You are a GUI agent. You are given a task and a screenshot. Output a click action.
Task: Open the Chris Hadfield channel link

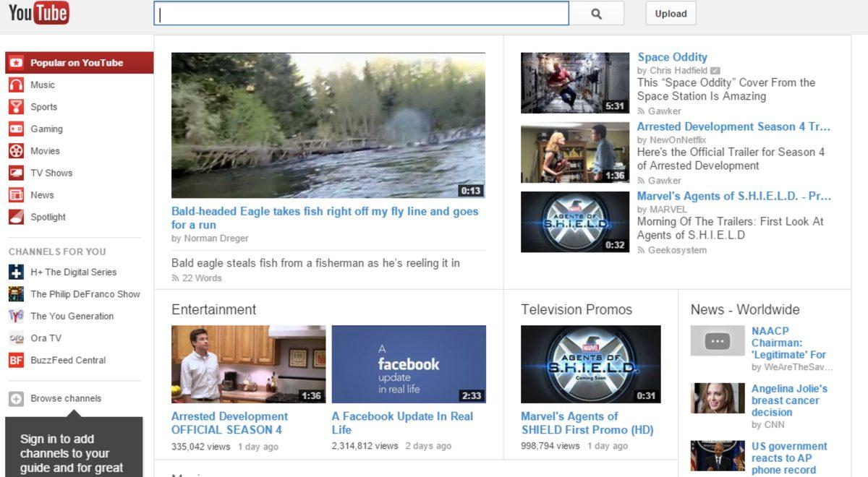pyautogui.click(x=678, y=71)
